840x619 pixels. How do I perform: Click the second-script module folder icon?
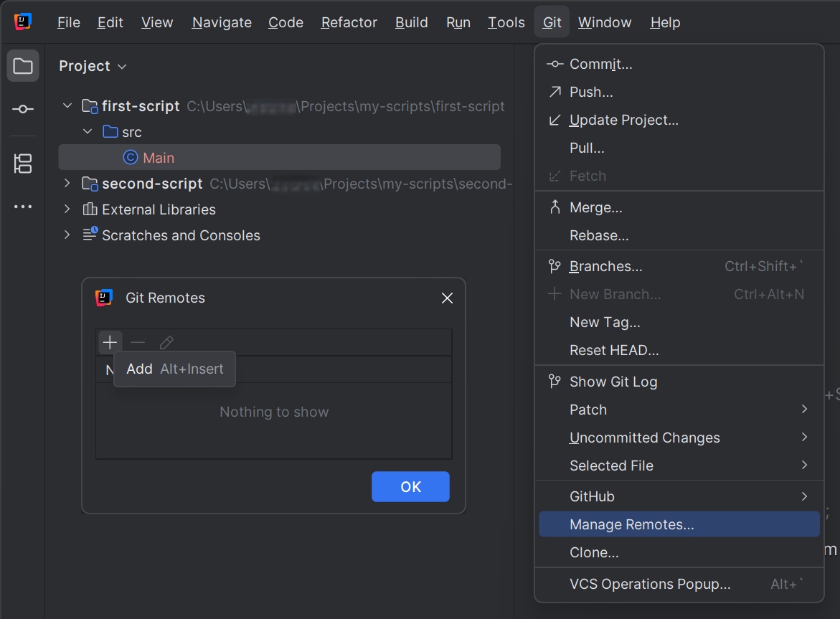pyautogui.click(x=90, y=184)
